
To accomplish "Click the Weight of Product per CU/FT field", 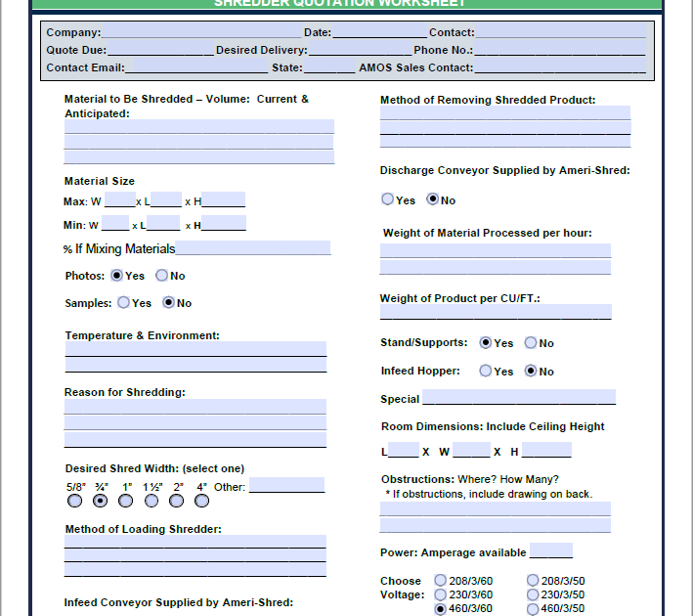I will coord(496,312).
